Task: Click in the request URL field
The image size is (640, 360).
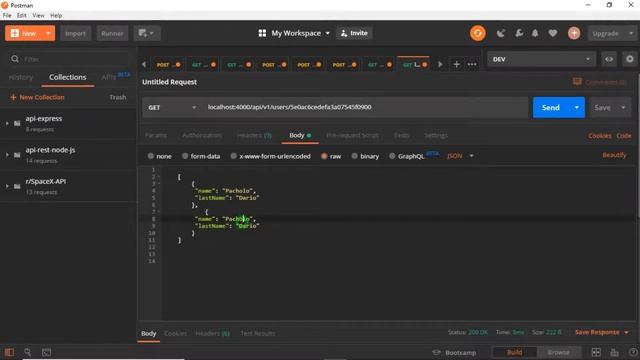Action: (x=365, y=107)
